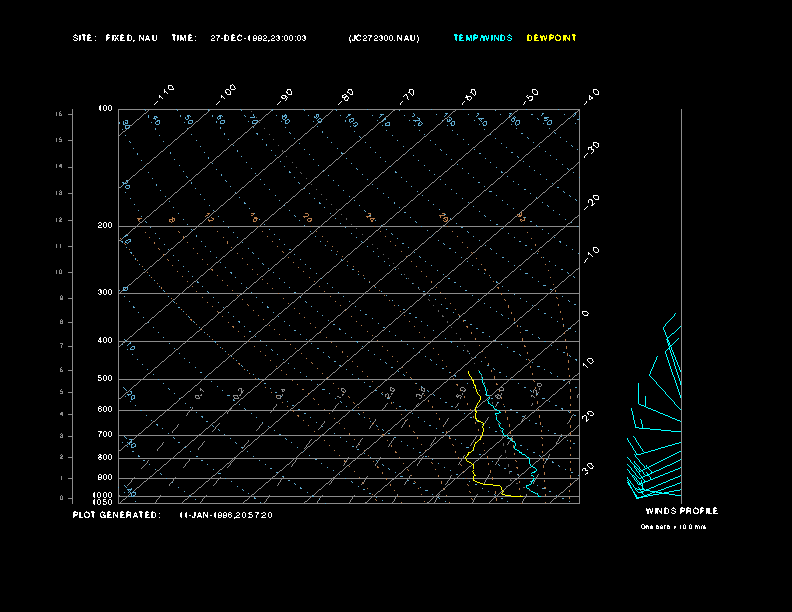
Task: Click the -10 isotherm label on right edge
Action: pyautogui.click(x=592, y=254)
